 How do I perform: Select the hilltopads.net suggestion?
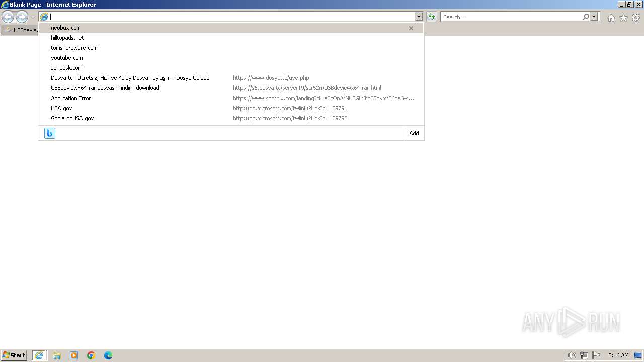[x=231, y=38]
